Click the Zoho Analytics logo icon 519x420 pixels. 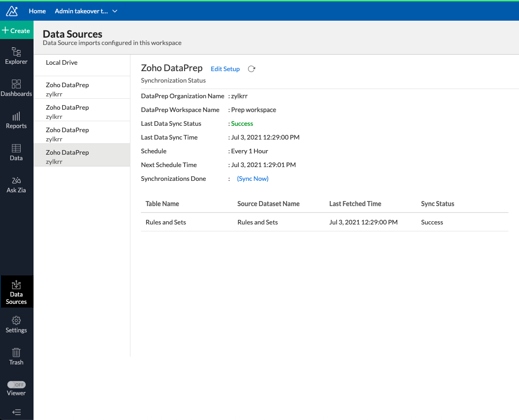coord(12,11)
